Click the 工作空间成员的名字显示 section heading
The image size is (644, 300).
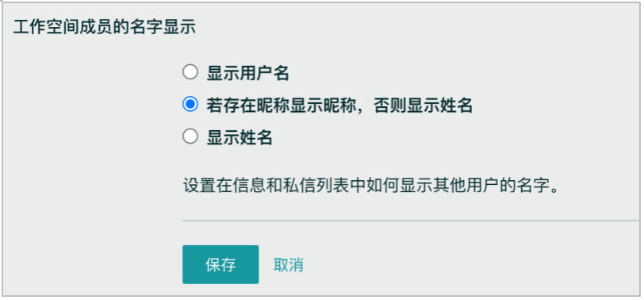tap(105, 27)
